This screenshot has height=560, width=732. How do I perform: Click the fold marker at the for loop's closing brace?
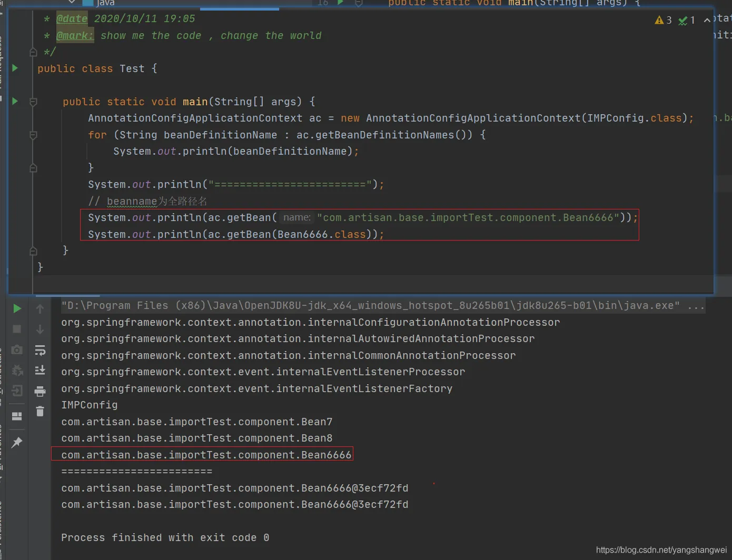(33, 168)
